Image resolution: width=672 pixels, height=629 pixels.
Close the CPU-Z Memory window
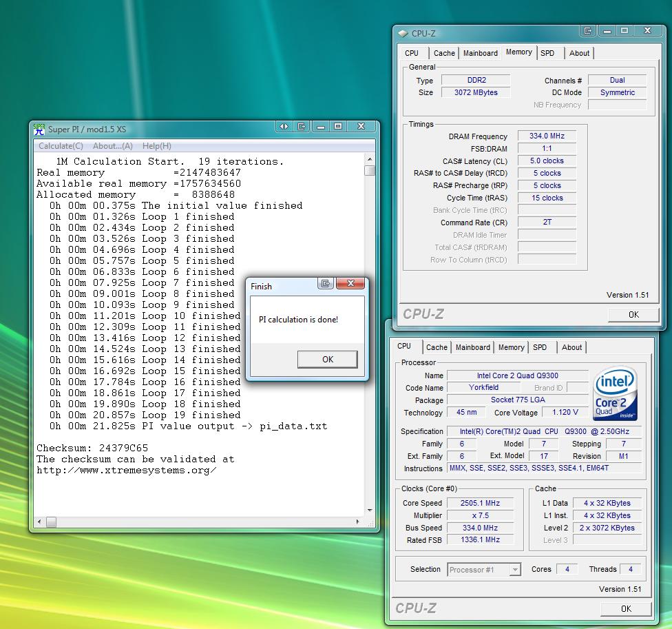pos(648,31)
